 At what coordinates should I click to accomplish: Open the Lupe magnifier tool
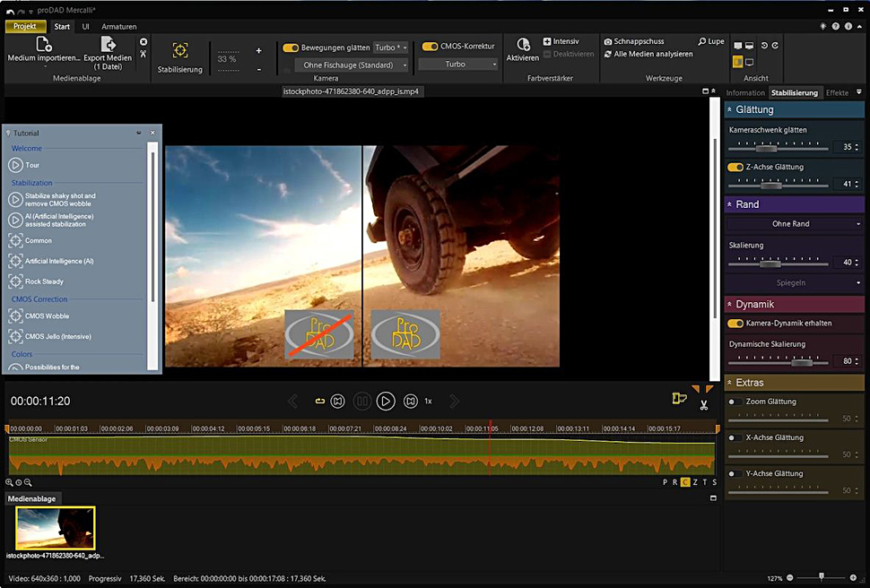(x=710, y=41)
